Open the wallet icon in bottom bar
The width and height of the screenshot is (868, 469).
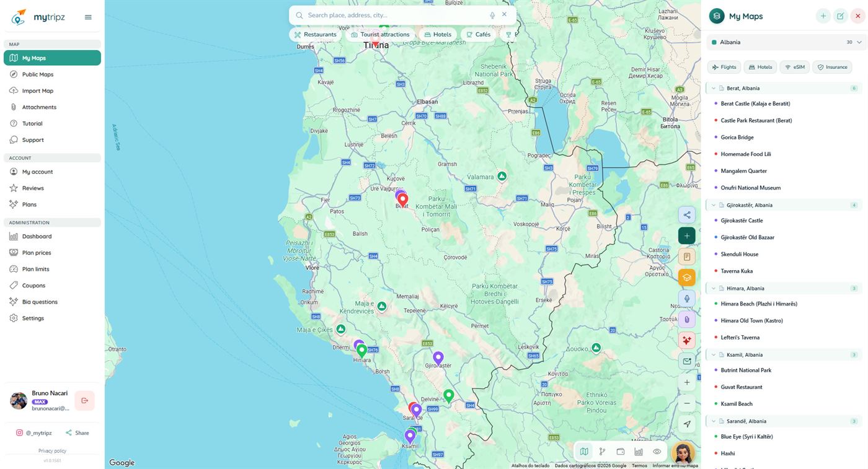pyautogui.click(x=621, y=452)
